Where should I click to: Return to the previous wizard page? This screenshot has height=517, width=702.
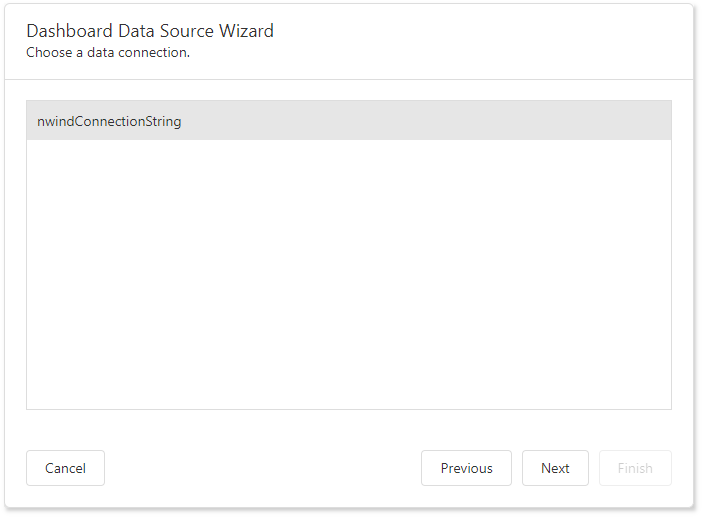tap(466, 468)
